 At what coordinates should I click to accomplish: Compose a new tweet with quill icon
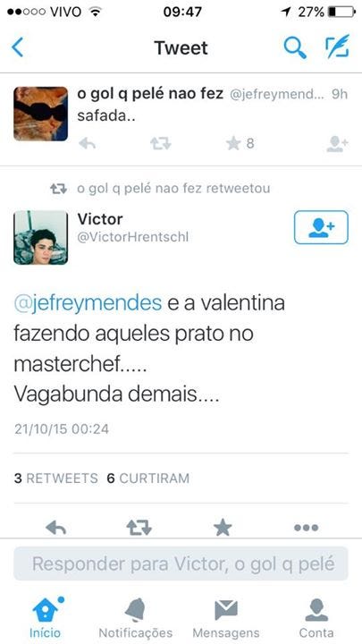[337, 47]
